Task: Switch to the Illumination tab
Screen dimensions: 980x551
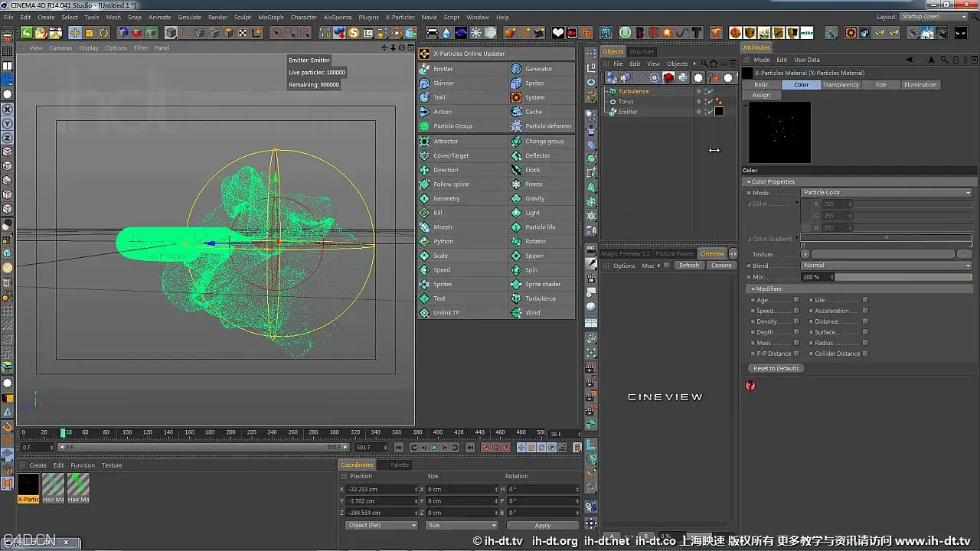Action: [920, 85]
